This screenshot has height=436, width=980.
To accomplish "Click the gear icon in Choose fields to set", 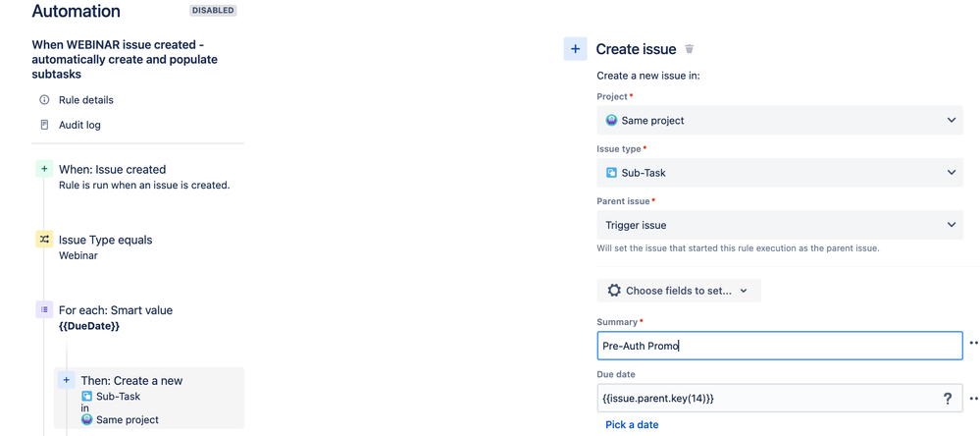I will [614, 291].
